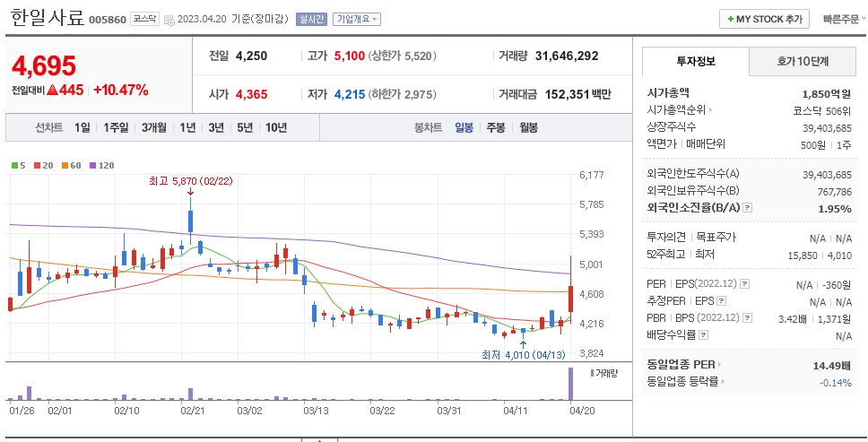
Task: Click the 전일 4,250 value
Action: (251, 56)
